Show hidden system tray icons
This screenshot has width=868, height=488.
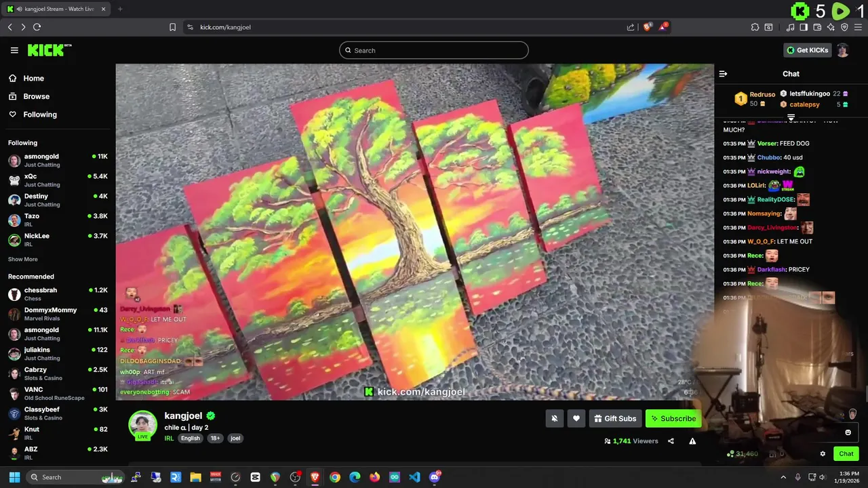(783, 477)
